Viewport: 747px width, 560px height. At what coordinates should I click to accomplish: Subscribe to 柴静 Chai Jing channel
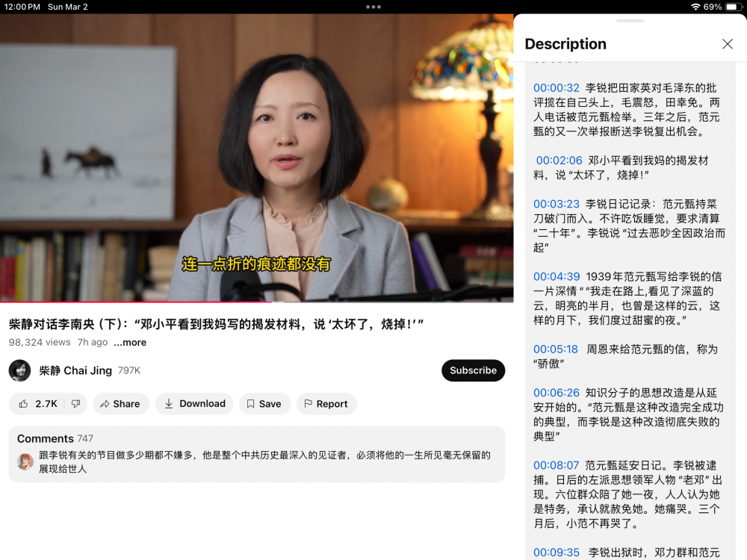click(x=473, y=370)
